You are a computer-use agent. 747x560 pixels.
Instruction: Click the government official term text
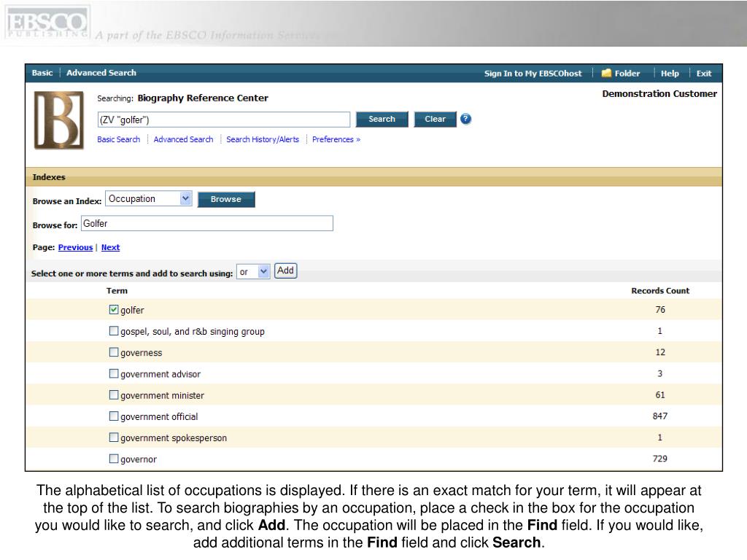point(158,416)
